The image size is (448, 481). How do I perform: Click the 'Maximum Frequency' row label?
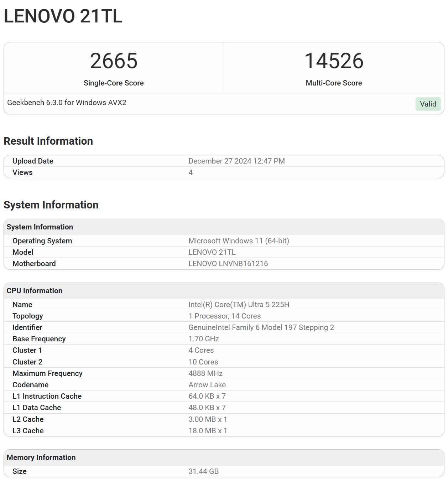click(x=47, y=373)
